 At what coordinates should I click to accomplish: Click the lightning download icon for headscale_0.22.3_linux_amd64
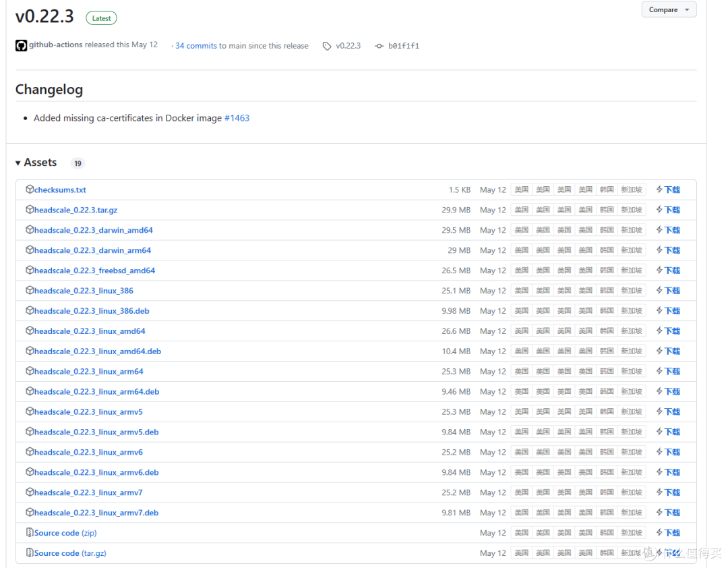(x=659, y=331)
